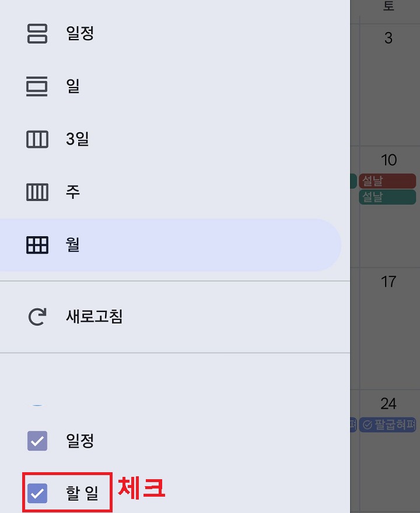420x513 pixels.
Task: Choose the 일 day option from the menu
Action: tap(73, 86)
